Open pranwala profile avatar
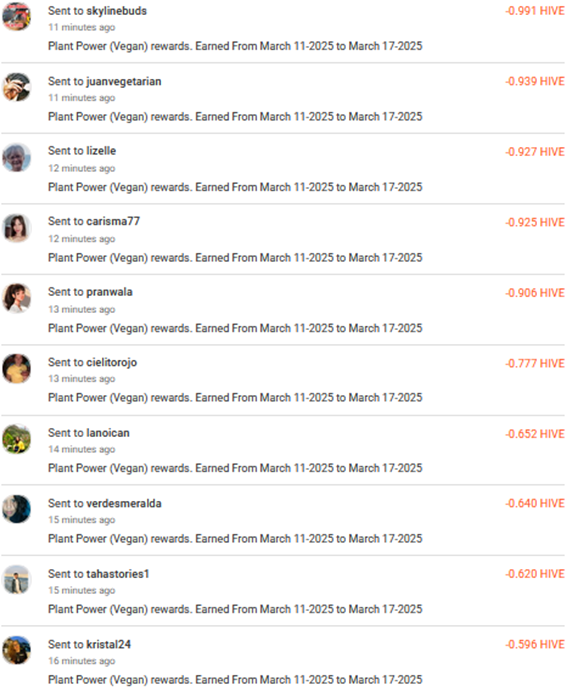 click(x=17, y=298)
